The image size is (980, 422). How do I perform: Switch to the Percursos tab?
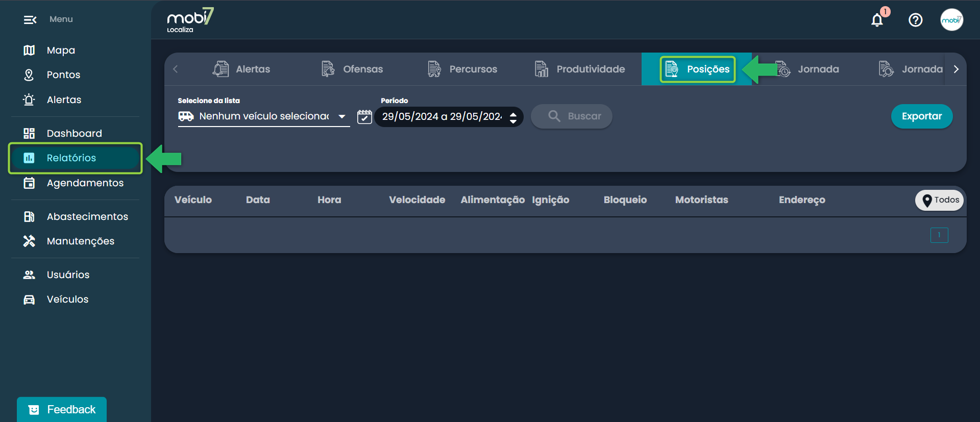pyautogui.click(x=462, y=69)
